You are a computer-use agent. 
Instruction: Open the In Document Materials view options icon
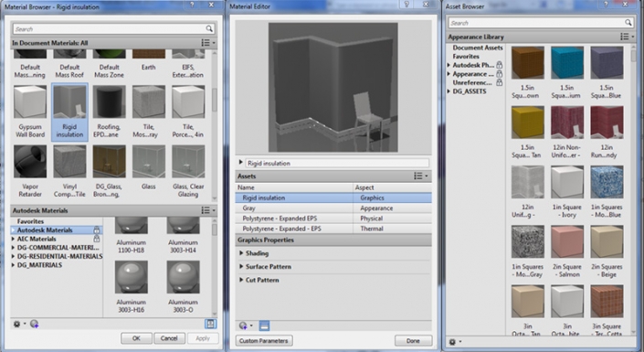click(x=208, y=43)
